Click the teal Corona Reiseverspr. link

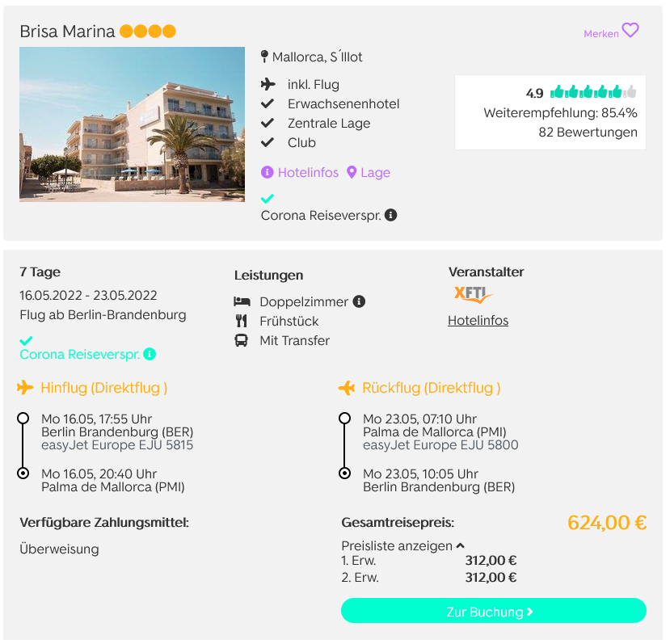click(80, 354)
